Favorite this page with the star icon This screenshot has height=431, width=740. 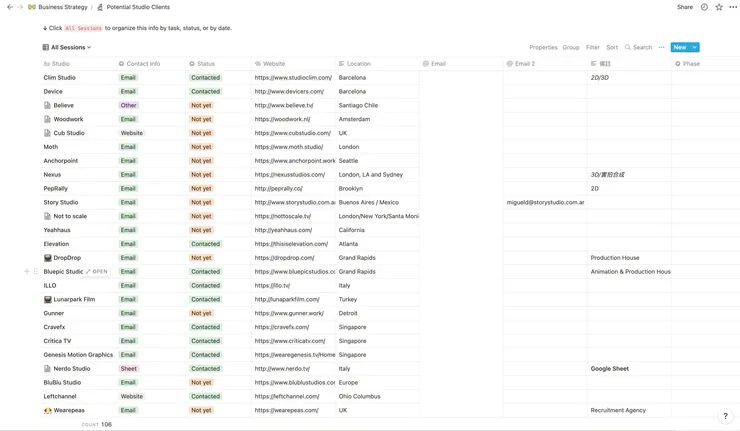(x=719, y=7)
